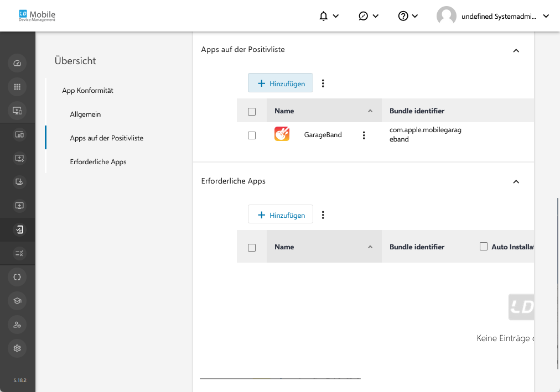Click the GarageBand app icon
The height and width of the screenshot is (392, 560).
[x=282, y=134]
